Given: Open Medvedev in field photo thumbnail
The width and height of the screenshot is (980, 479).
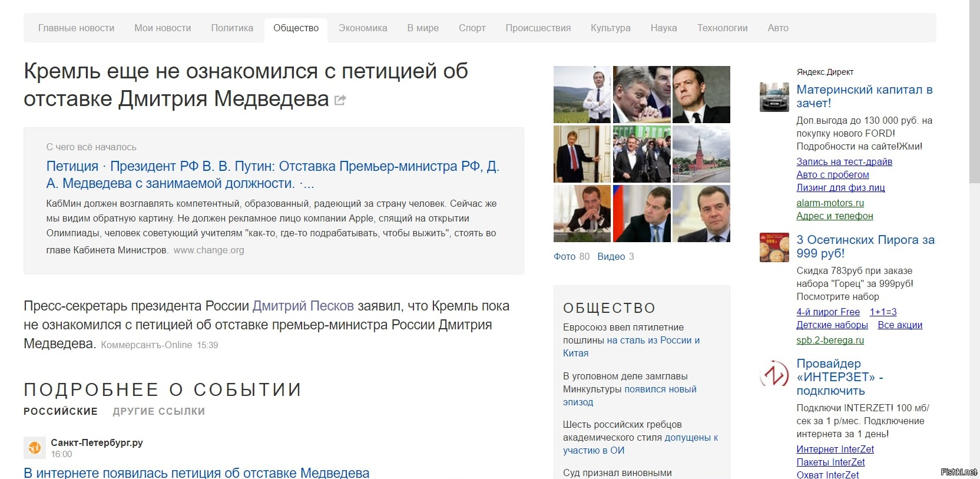Looking at the screenshot, I should point(582,94).
